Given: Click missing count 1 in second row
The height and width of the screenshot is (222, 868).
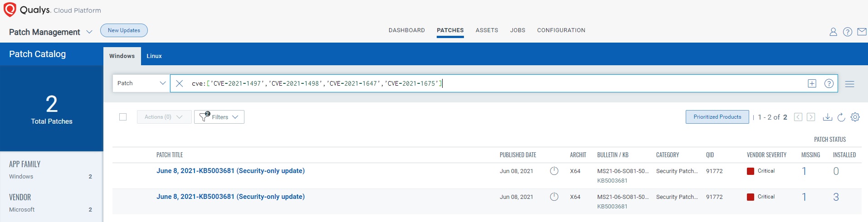Looking at the screenshot, I should (x=804, y=197).
